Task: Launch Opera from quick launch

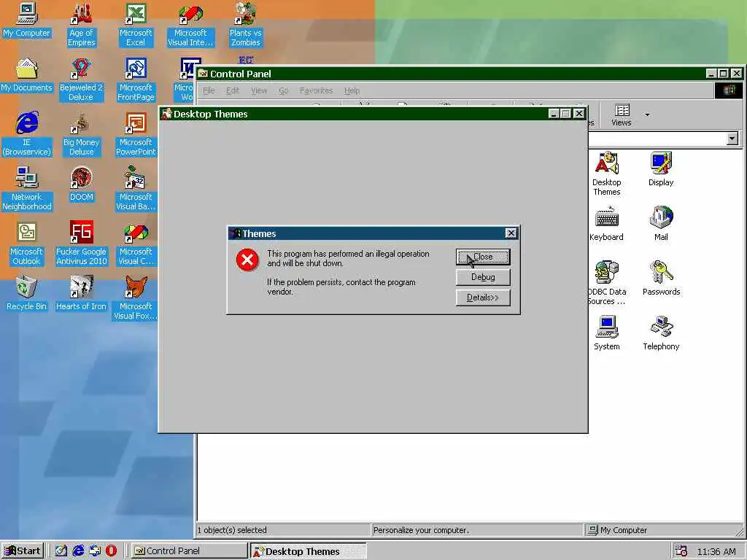Action: [x=111, y=551]
